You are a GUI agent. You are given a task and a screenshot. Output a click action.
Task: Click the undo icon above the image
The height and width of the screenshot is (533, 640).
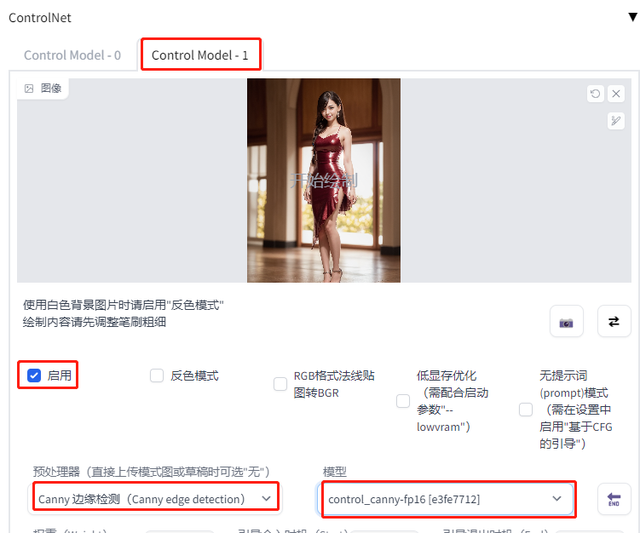click(596, 94)
